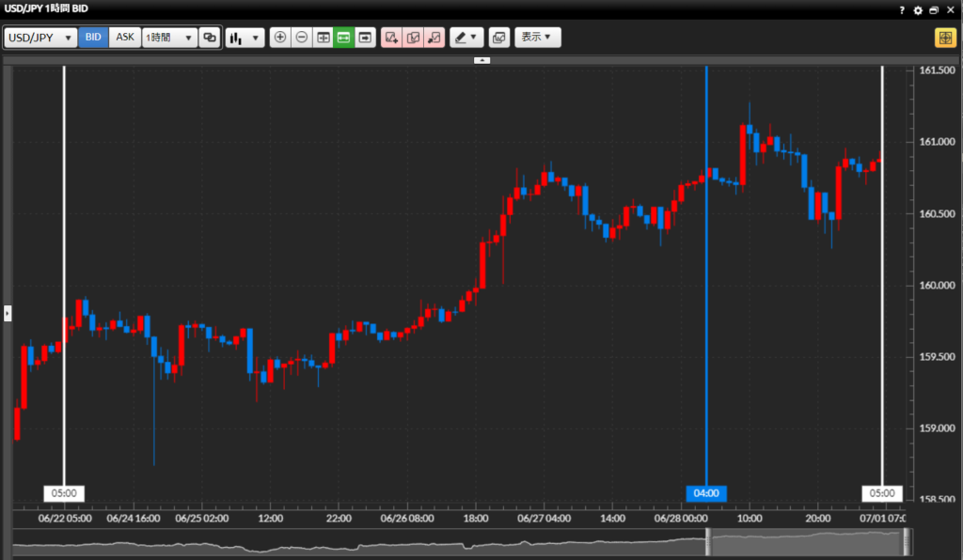963x560 pixels.
Task: Click the scroll-to-latest icon beside the green button
Action: point(365,38)
